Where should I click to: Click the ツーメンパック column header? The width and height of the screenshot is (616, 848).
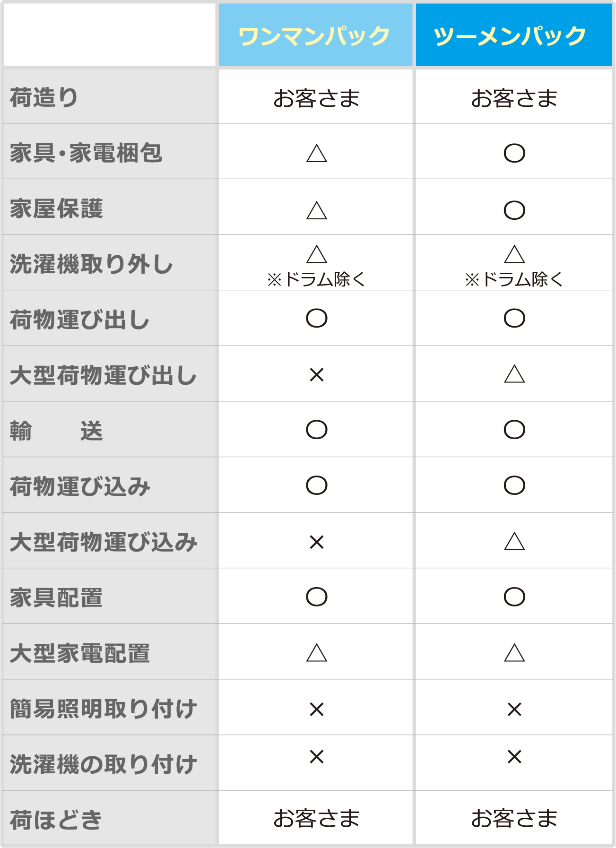pos(514,35)
